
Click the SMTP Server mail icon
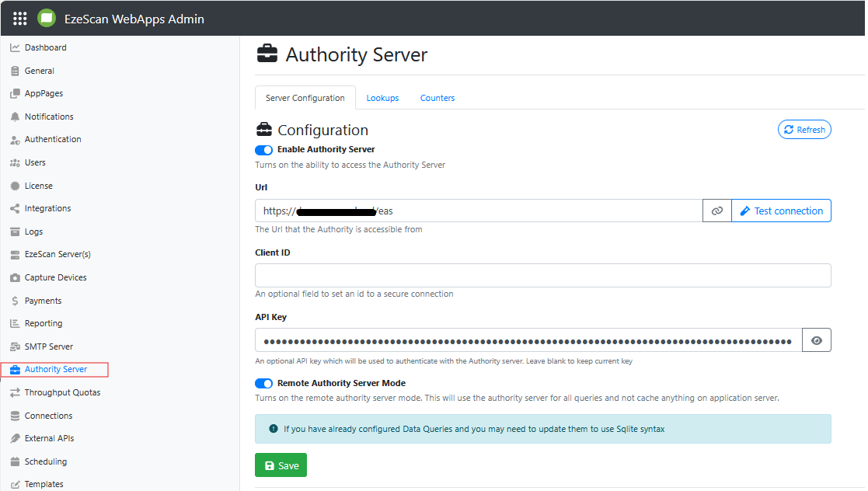(x=15, y=346)
